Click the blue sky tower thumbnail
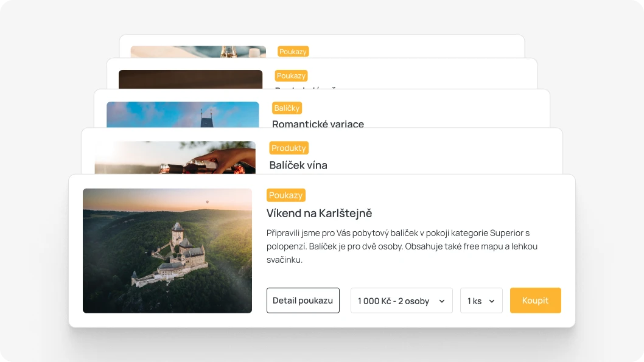The image size is (644, 362). [183, 114]
